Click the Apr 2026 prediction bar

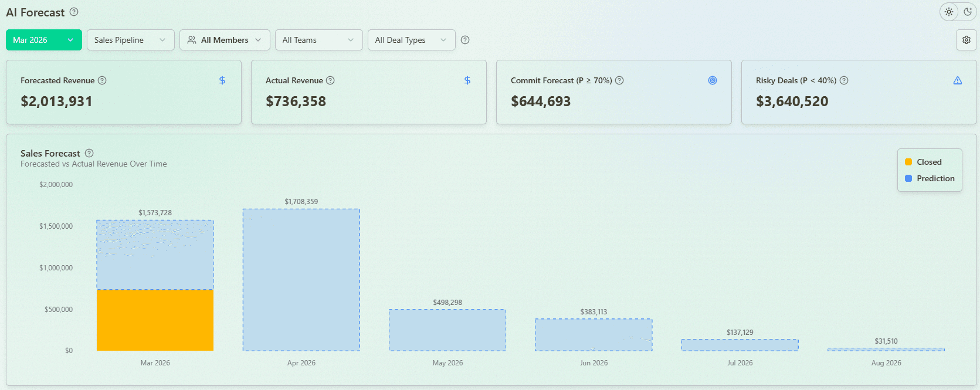(x=301, y=280)
